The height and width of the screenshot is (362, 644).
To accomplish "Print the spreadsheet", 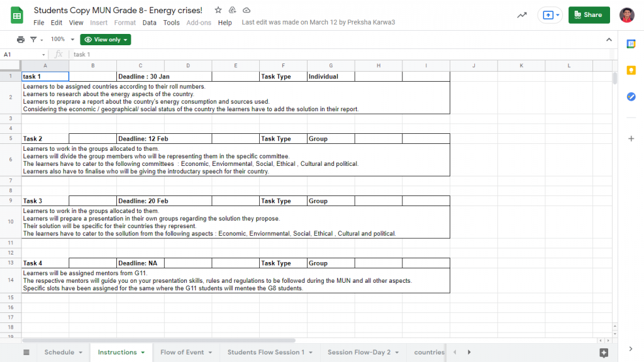I will pyautogui.click(x=21, y=40).
